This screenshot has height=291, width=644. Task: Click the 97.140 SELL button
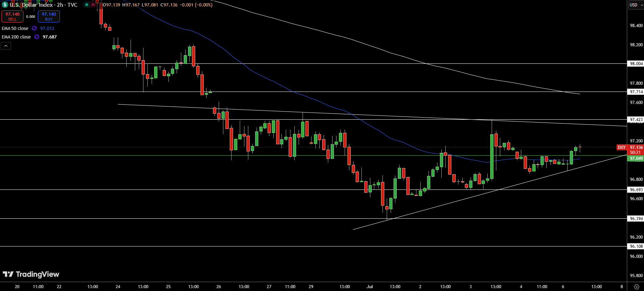click(12, 16)
